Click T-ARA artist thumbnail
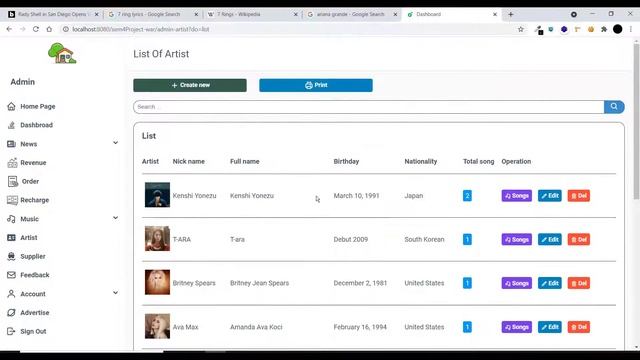 coord(157,238)
